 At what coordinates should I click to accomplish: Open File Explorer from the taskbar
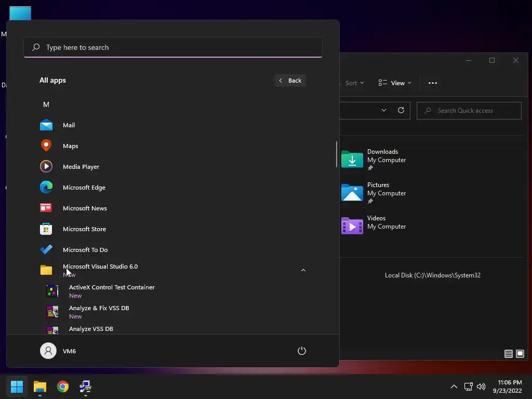pyautogui.click(x=39, y=387)
